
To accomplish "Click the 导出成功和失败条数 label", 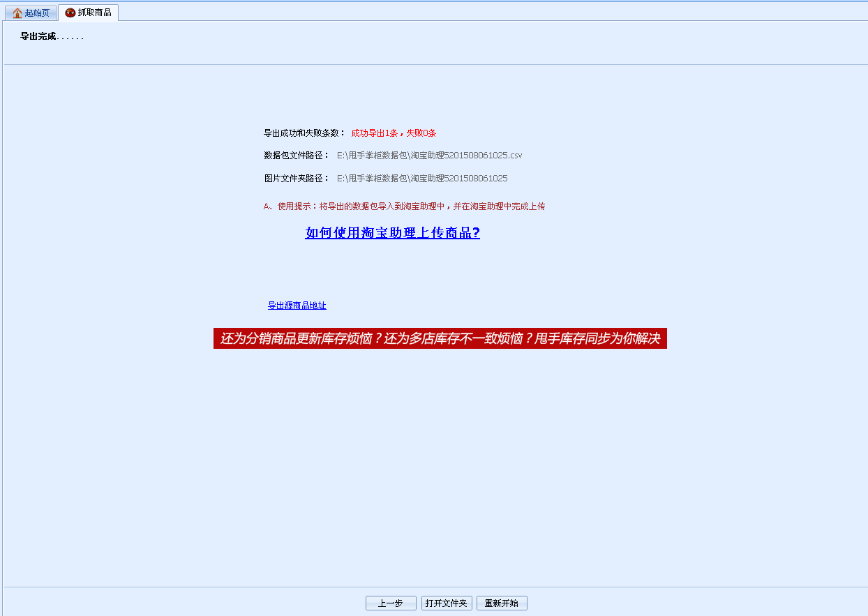I will 304,133.
